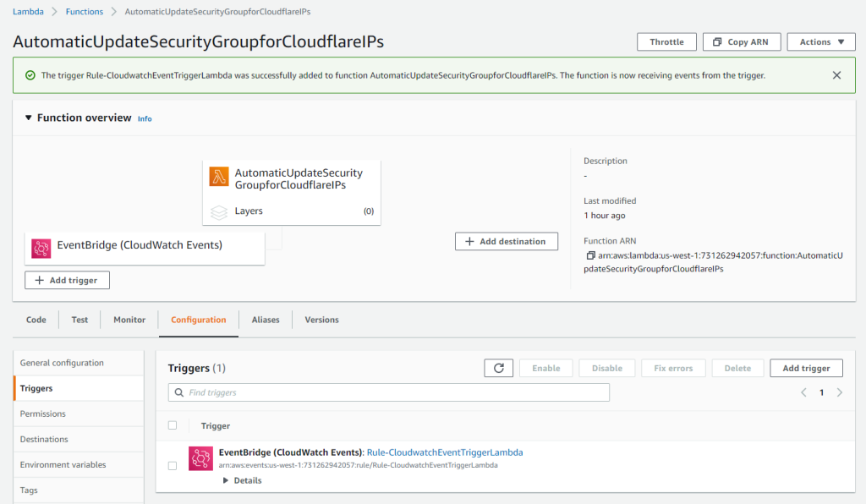Click the Layers stack icon
Viewport: 866px width, 504px height.
219,211
